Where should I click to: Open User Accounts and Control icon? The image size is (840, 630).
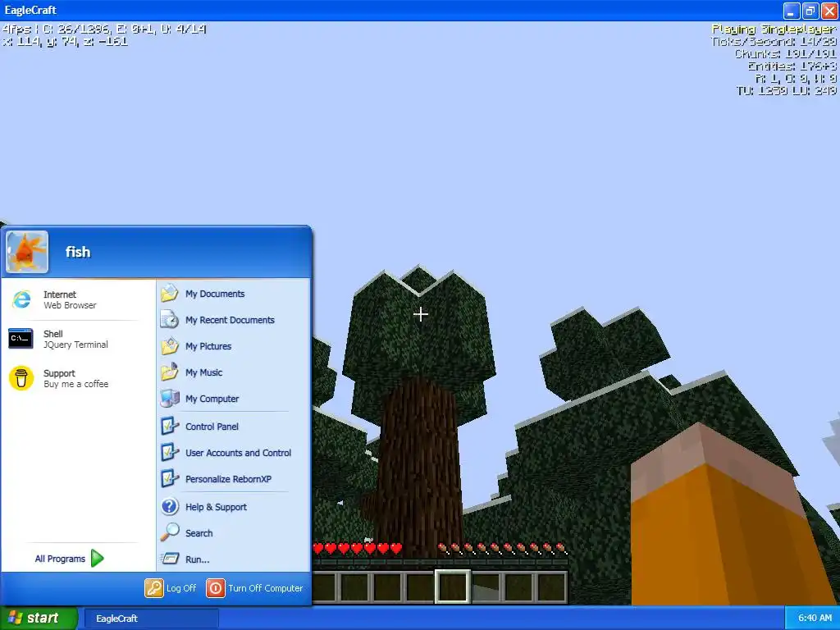pyautogui.click(x=170, y=453)
